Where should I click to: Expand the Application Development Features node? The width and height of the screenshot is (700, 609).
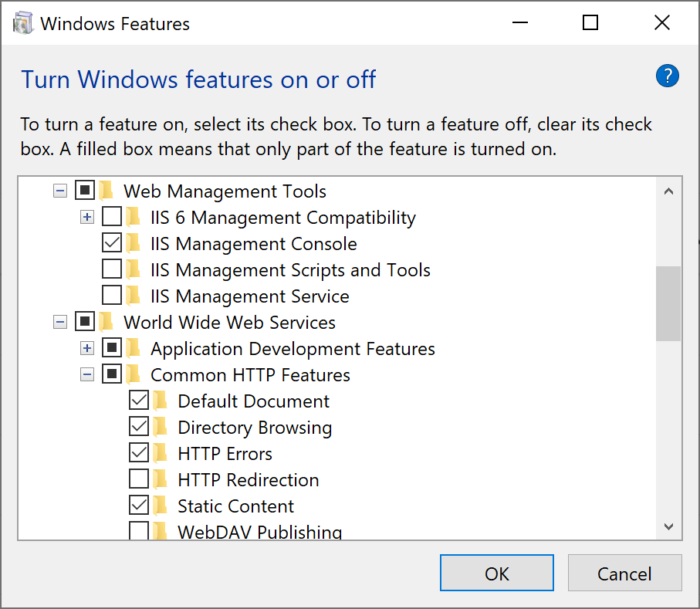(87, 348)
